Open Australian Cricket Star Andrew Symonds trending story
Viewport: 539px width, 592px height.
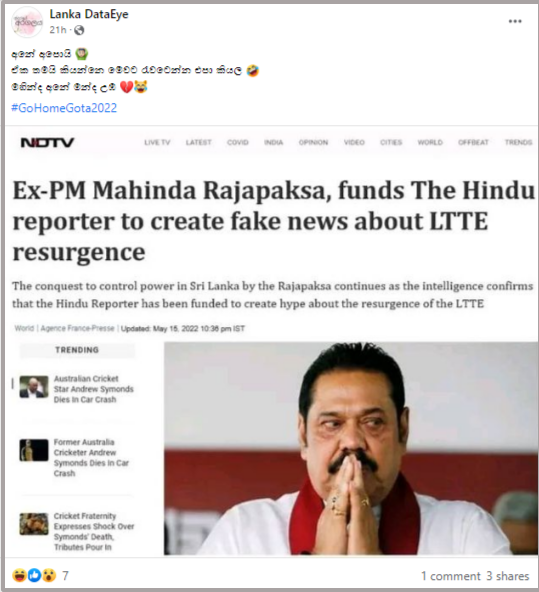point(94,389)
